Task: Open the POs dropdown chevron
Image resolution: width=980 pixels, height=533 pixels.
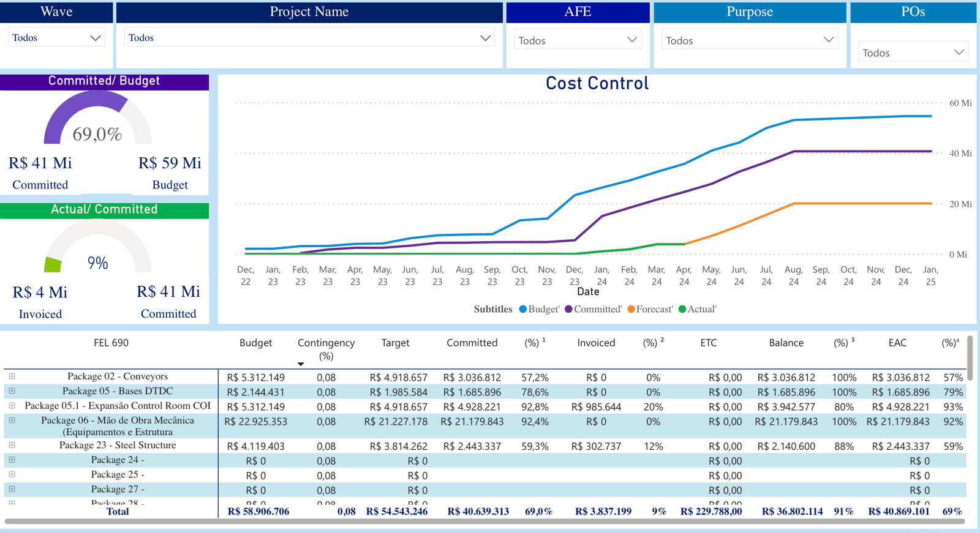Action: coord(959,53)
